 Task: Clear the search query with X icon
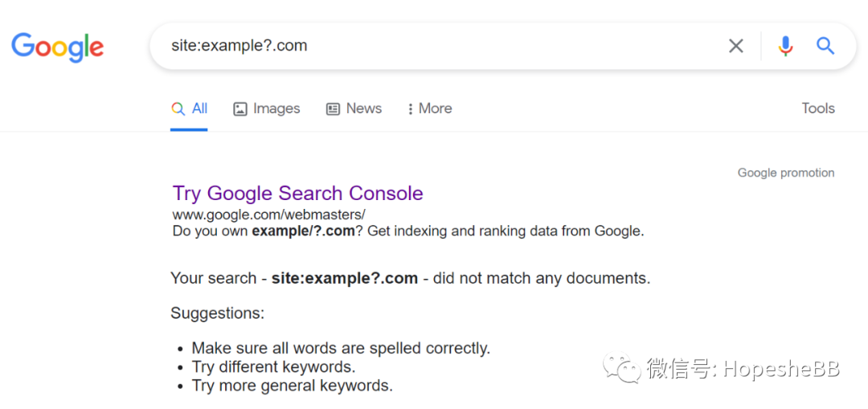pos(735,46)
